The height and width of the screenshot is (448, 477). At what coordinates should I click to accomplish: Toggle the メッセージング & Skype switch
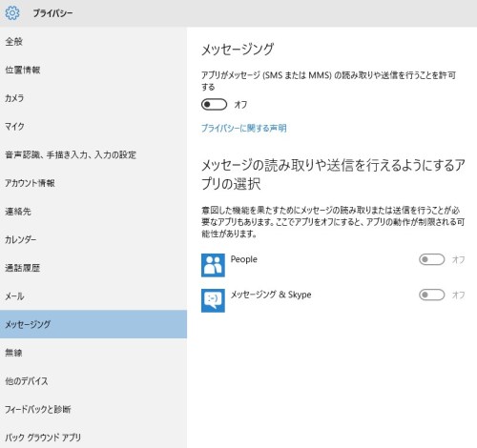pyautogui.click(x=431, y=295)
